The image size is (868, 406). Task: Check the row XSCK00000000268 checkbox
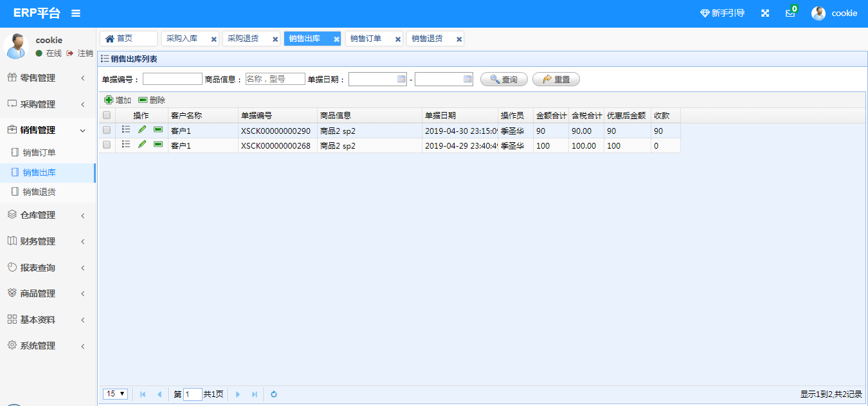[107, 145]
